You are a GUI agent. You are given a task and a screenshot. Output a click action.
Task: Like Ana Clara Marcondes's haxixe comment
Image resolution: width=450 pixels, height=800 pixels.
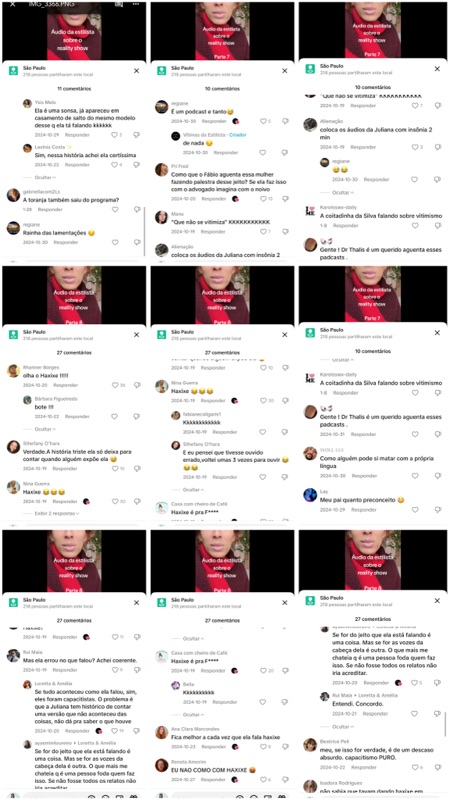(264, 747)
